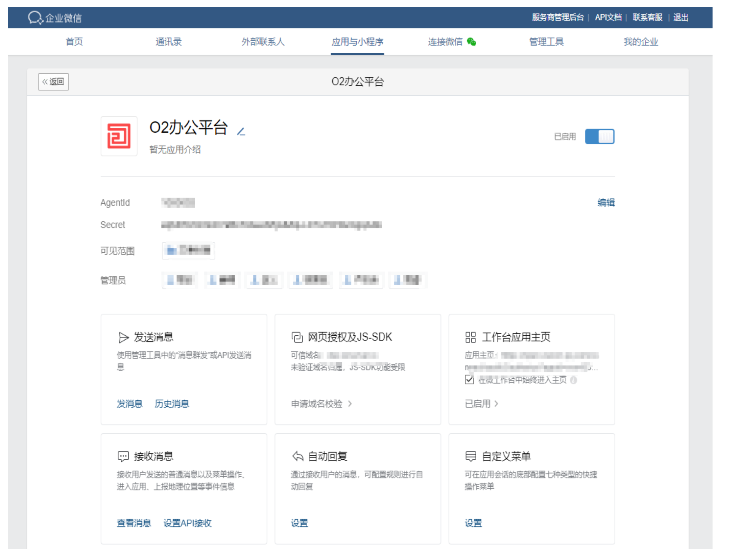Click the 网页授权及JS-SDK card icon
Screen dimensions: 729x560
click(x=297, y=337)
